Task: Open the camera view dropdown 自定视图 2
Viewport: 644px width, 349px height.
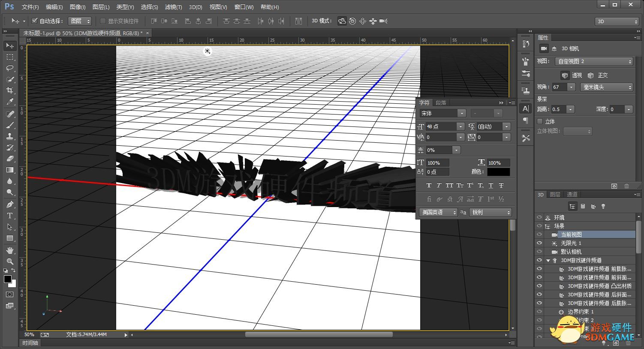Action: (594, 61)
